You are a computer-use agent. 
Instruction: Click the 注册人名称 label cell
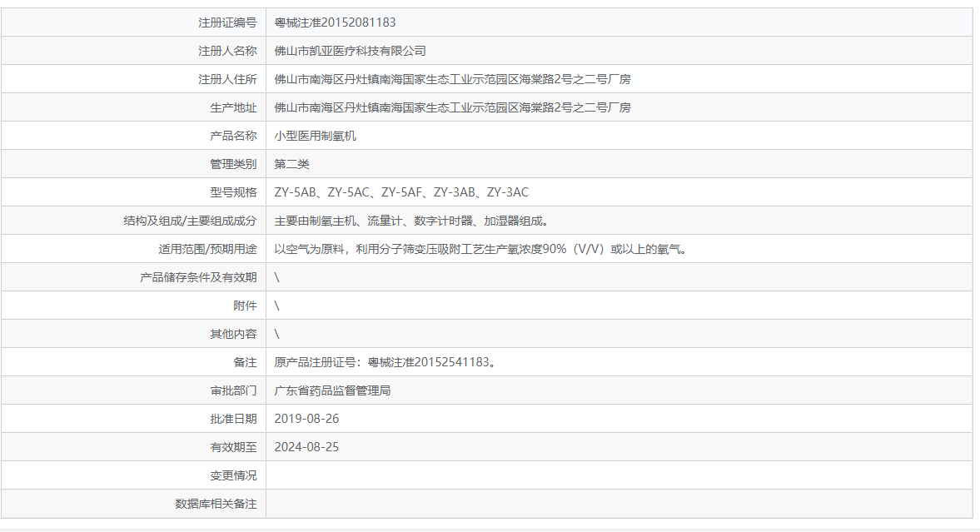[x=134, y=51]
